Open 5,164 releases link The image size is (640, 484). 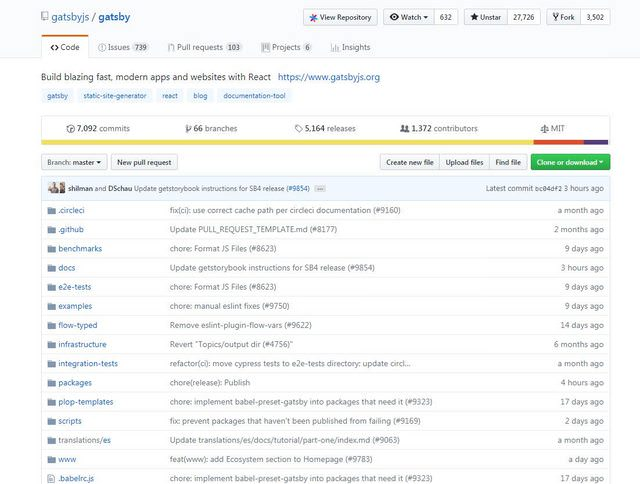coord(325,129)
